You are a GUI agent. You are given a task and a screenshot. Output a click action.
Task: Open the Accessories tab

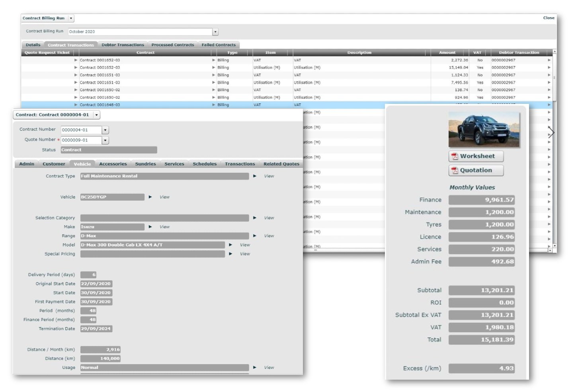tap(113, 164)
